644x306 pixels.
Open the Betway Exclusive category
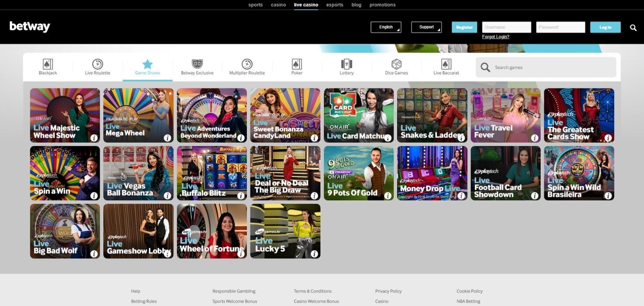[197, 67]
